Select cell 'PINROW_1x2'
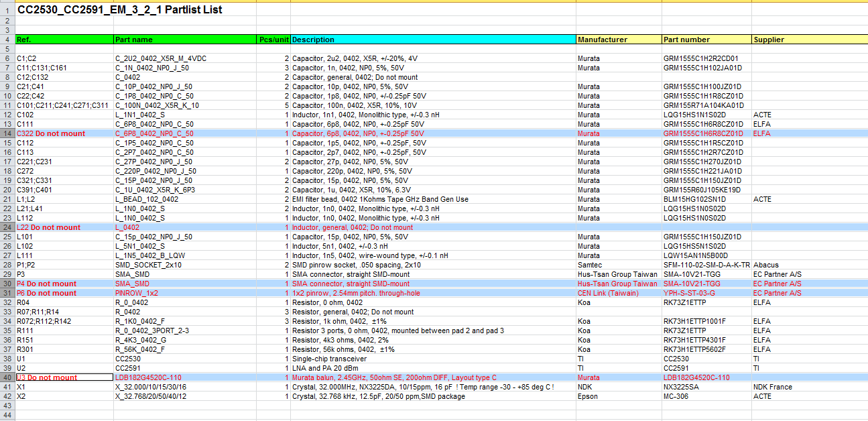This screenshot has height=421, width=868. [x=185, y=293]
